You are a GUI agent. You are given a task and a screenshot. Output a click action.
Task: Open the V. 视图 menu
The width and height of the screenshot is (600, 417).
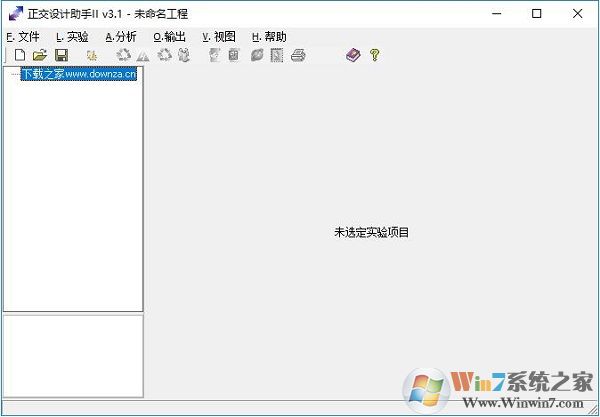[x=219, y=37]
